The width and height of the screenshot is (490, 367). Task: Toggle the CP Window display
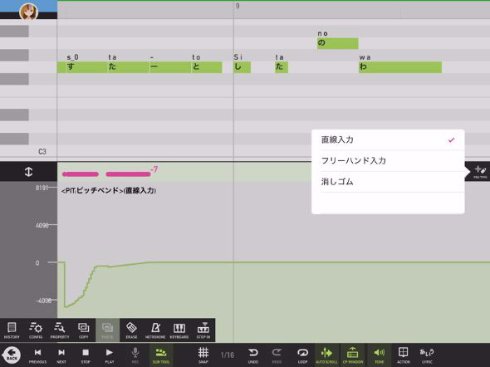click(353, 355)
